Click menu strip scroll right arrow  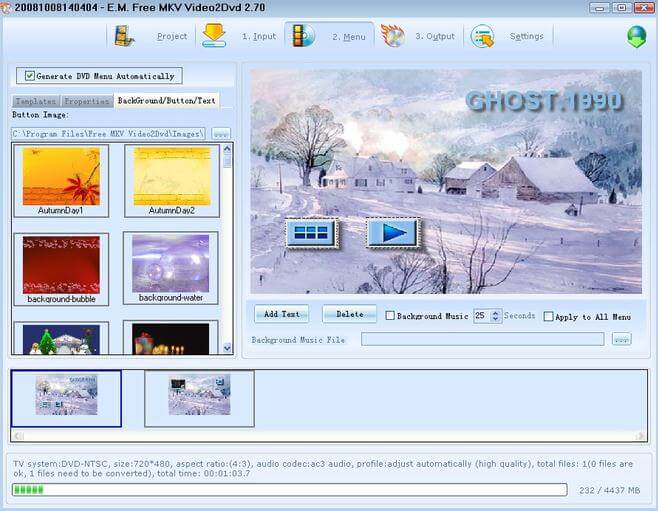pos(640,436)
